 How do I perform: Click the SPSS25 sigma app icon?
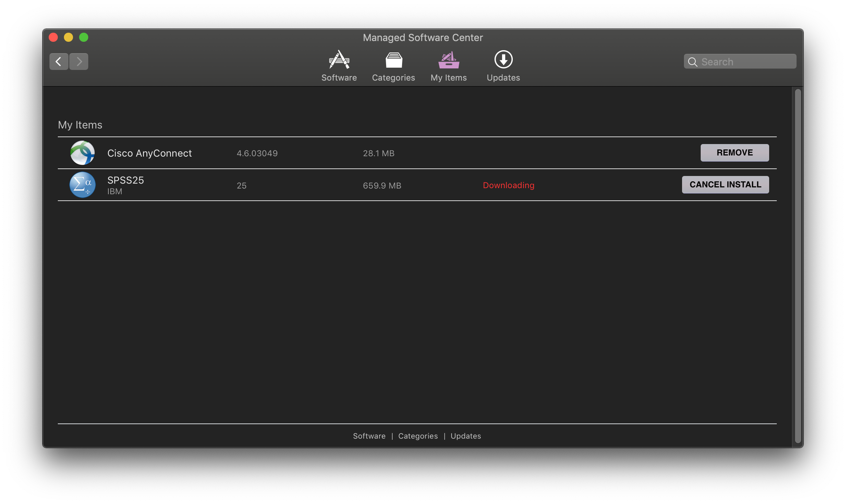(83, 185)
